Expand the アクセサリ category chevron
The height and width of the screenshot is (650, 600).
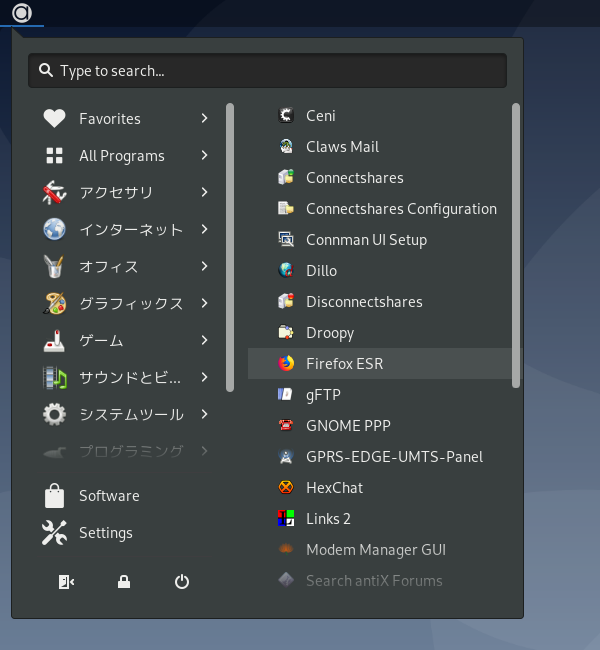[204, 192]
